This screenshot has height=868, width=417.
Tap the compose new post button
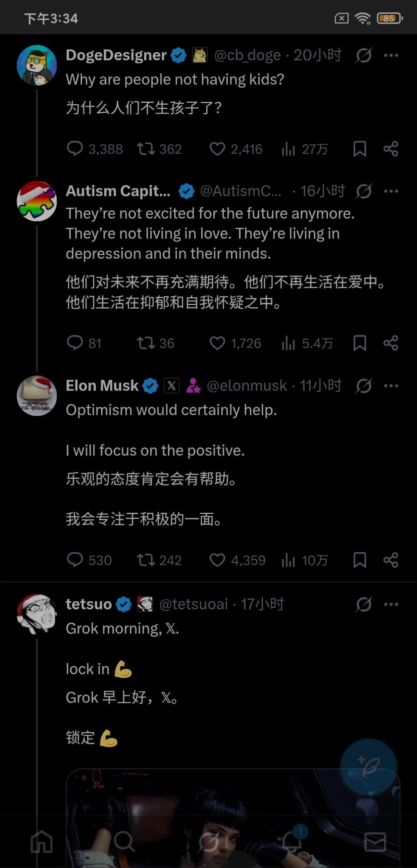coord(368,766)
